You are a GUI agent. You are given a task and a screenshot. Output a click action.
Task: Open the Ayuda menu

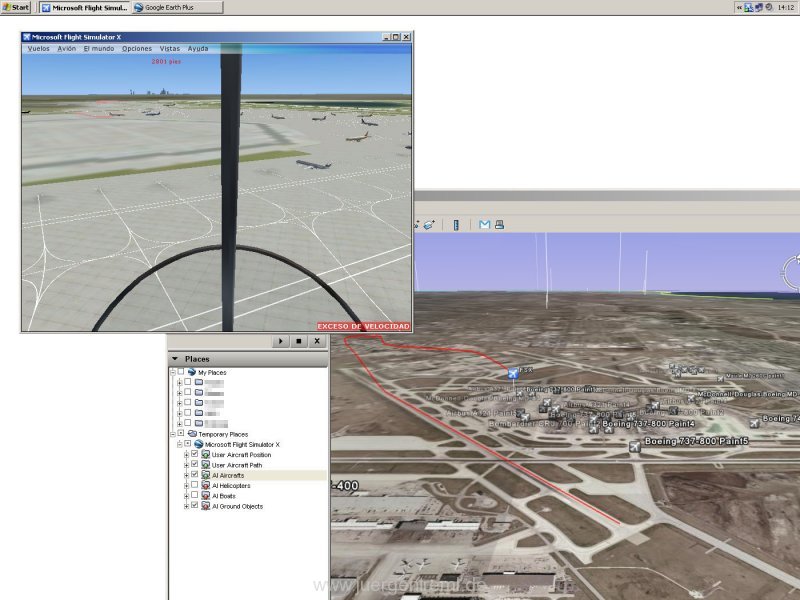click(x=198, y=48)
